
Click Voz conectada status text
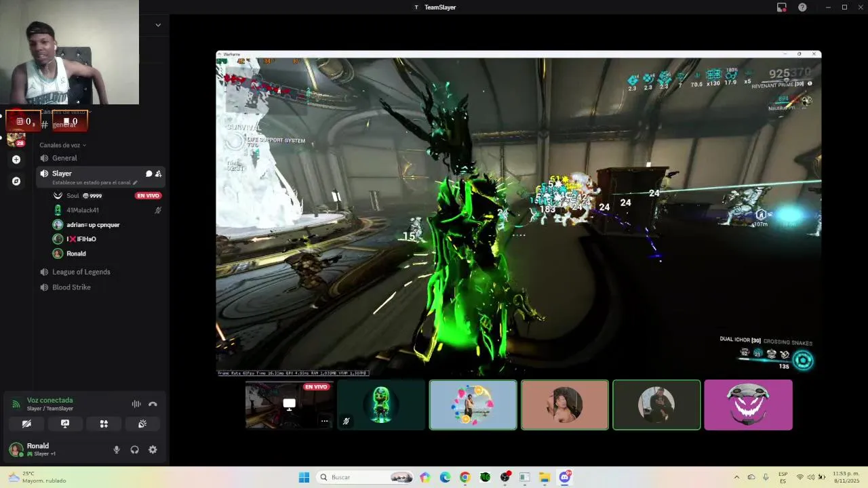50,400
